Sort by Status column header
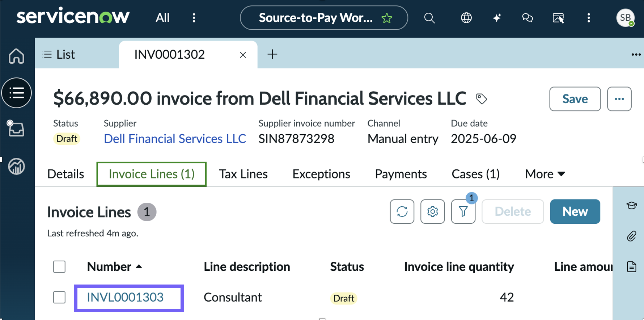The image size is (644, 320). point(347,267)
